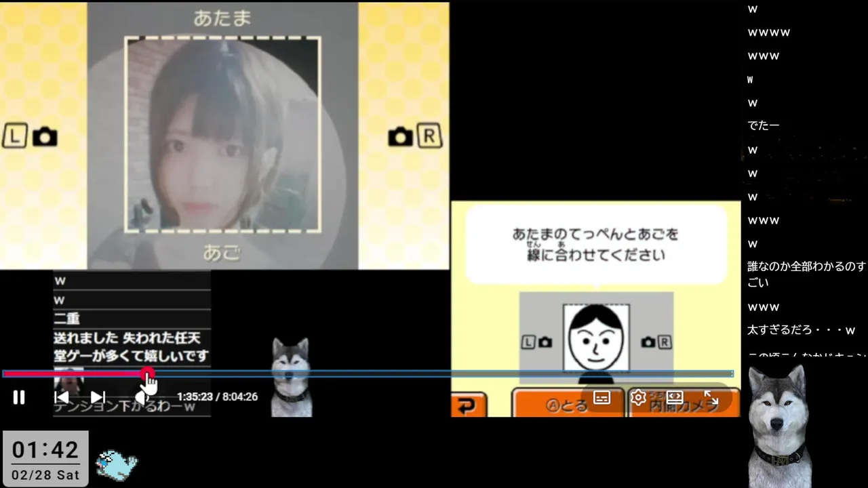Click the photo inside the dashed frame

point(222,135)
